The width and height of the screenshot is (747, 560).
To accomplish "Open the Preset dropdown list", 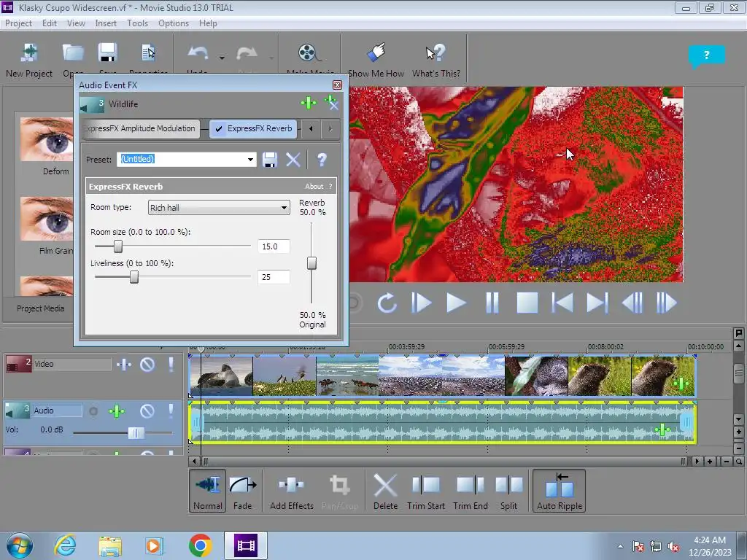I will click(x=250, y=160).
